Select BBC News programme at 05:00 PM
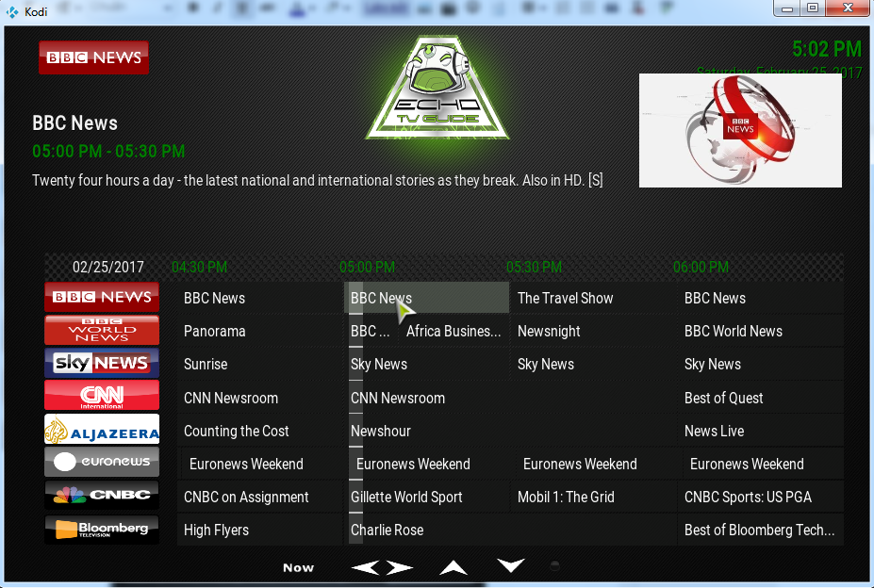 (426, 298)
